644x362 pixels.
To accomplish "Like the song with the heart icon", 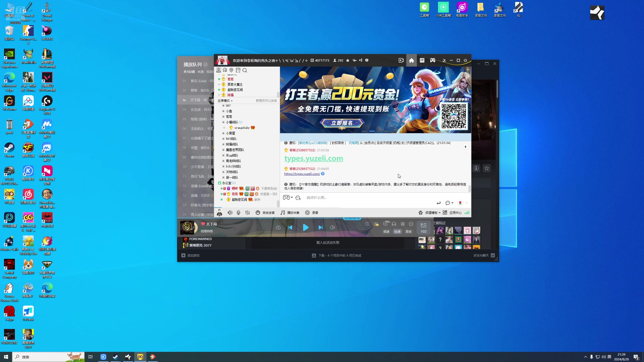I will click(x=203, y=224).
